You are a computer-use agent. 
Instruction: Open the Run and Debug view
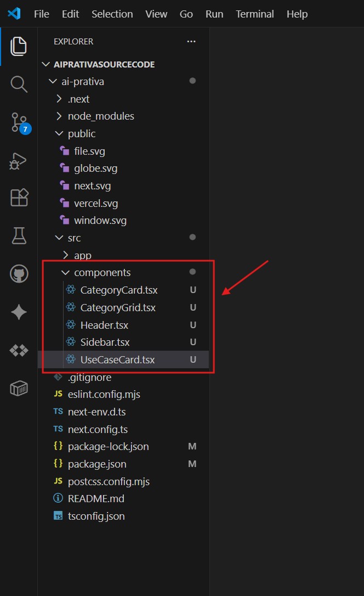[19, 160]
